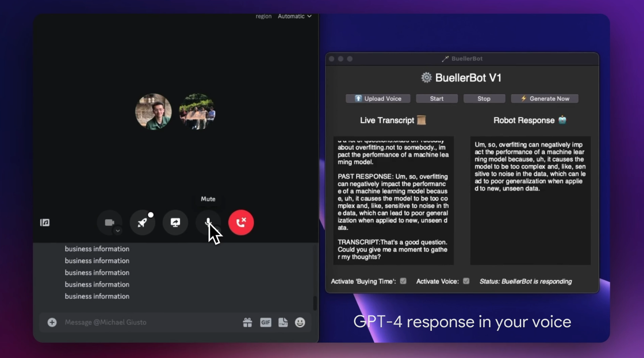This screenshot has width=644, height=358.
Task: Click the first 'business information' chat message
Action: tap(97, 249)
